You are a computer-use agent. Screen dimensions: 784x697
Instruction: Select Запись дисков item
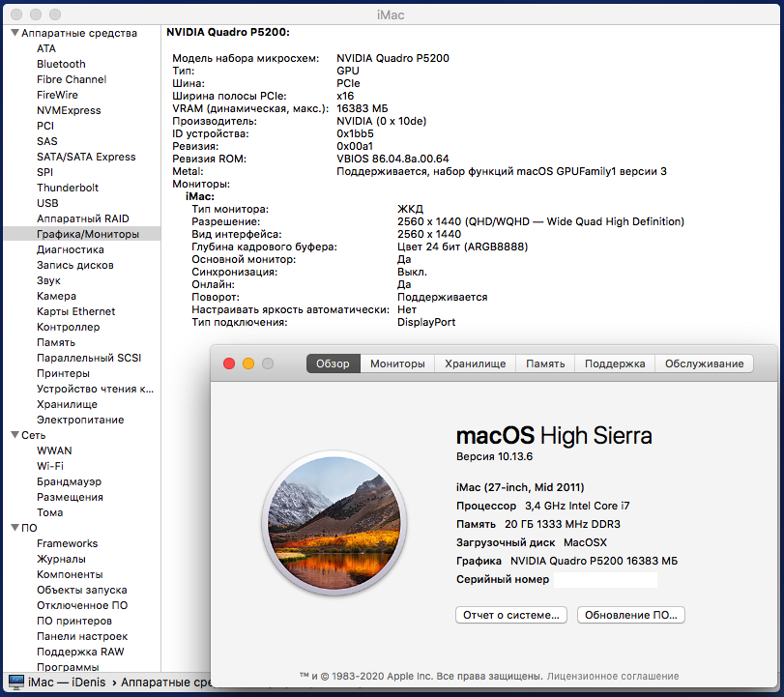(x=75, y=265)
